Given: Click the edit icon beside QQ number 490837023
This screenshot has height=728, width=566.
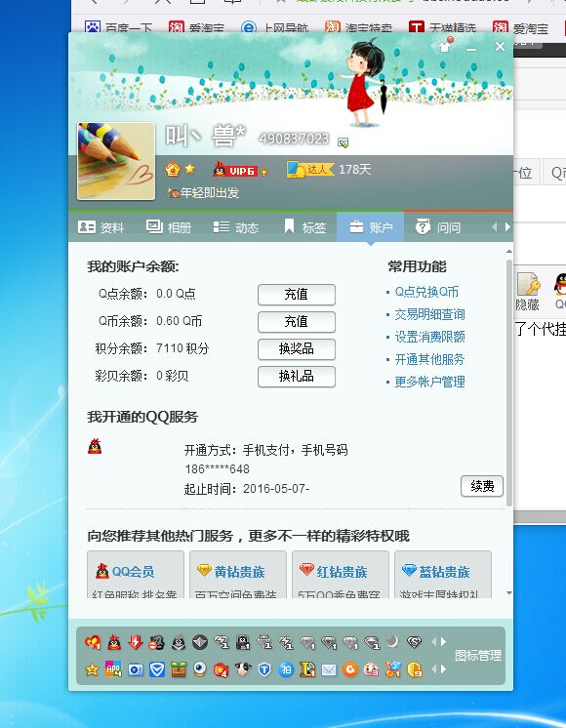Looking at the screenshot, I should point(343,142).
